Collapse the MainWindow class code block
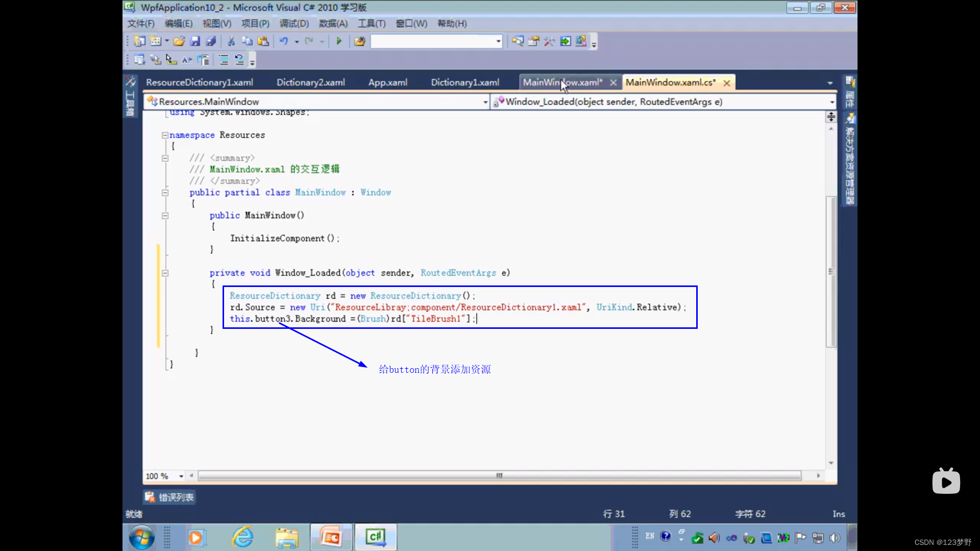This screenshot has height=551, width=980. (x=165, y=193)
